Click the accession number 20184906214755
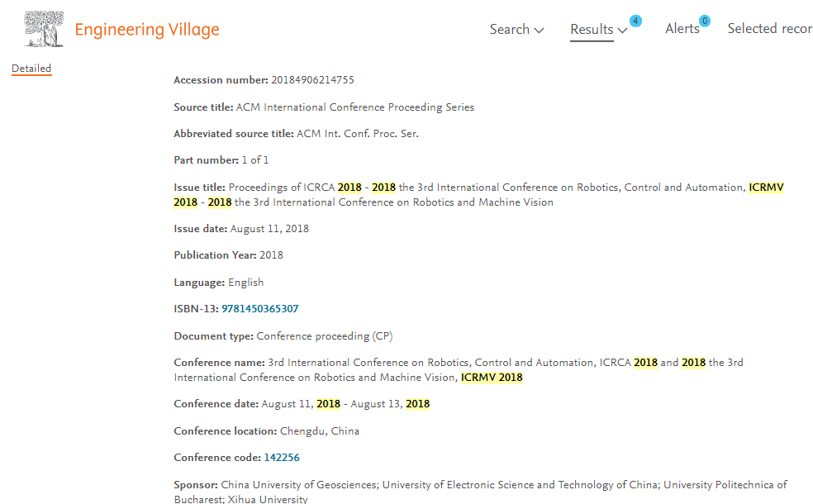 [312, 80]
